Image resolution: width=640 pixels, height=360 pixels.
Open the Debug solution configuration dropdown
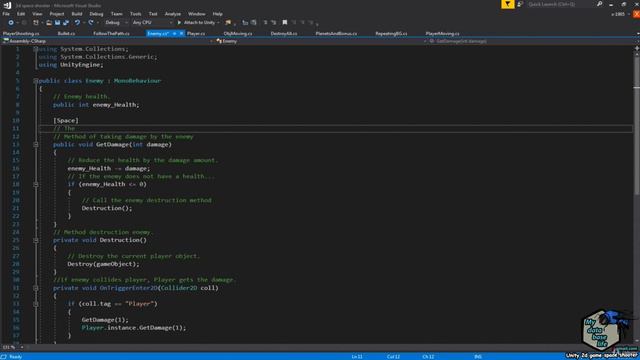[115, 22]
